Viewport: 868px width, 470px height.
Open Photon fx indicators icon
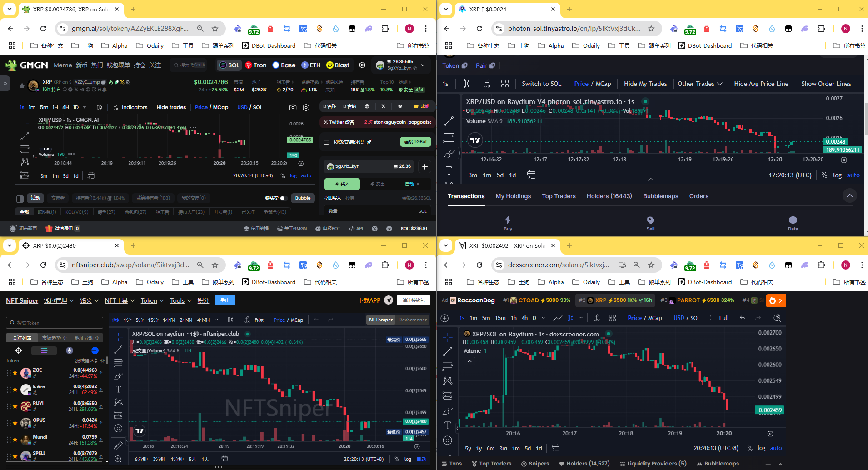tap(488, 84)
